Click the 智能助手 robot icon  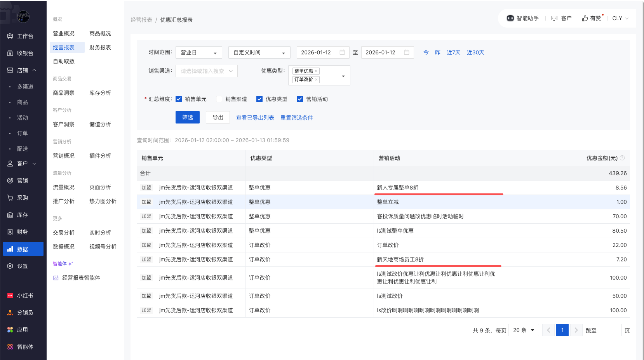[x=510, y=18]
